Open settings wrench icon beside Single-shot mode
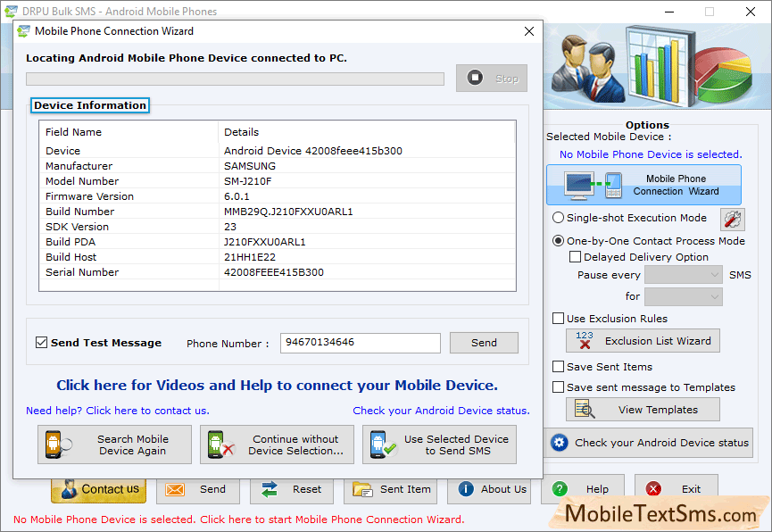The image size is (772, 532). click(732, 220)
